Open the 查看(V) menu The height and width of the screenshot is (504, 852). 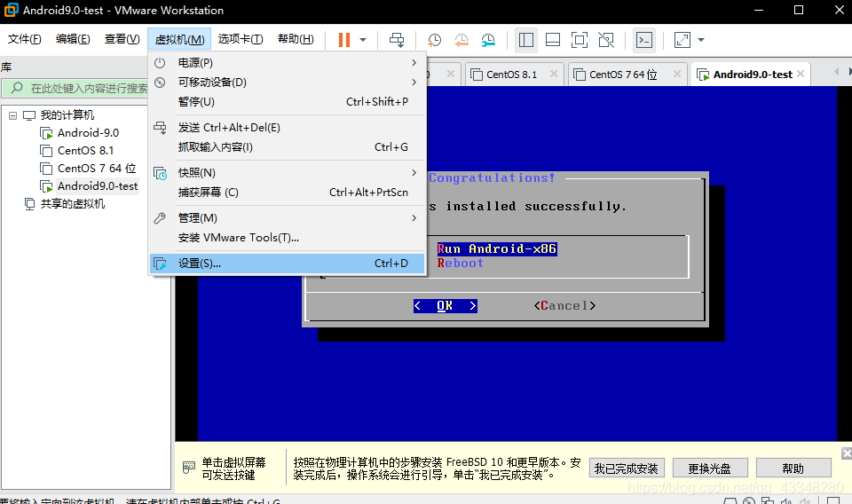pos(122,39)
